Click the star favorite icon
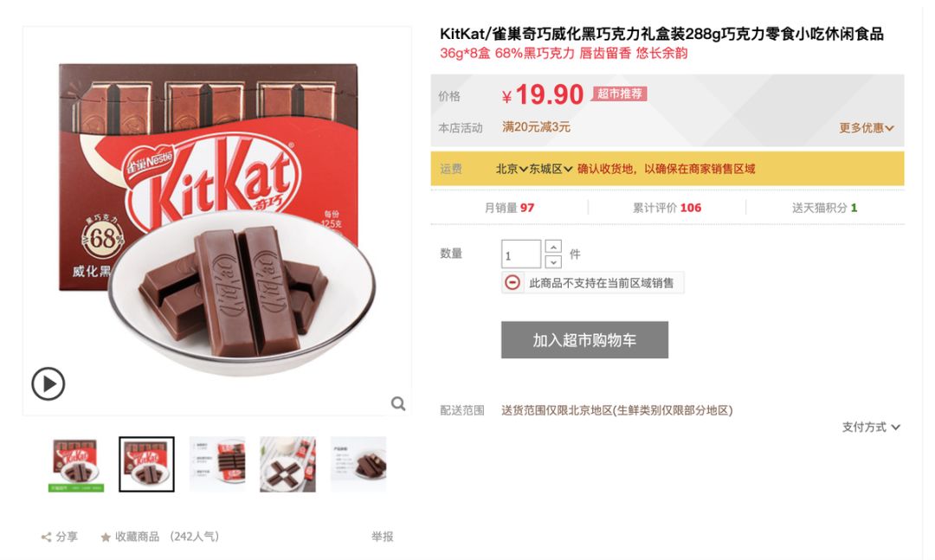 pos(106,537)
